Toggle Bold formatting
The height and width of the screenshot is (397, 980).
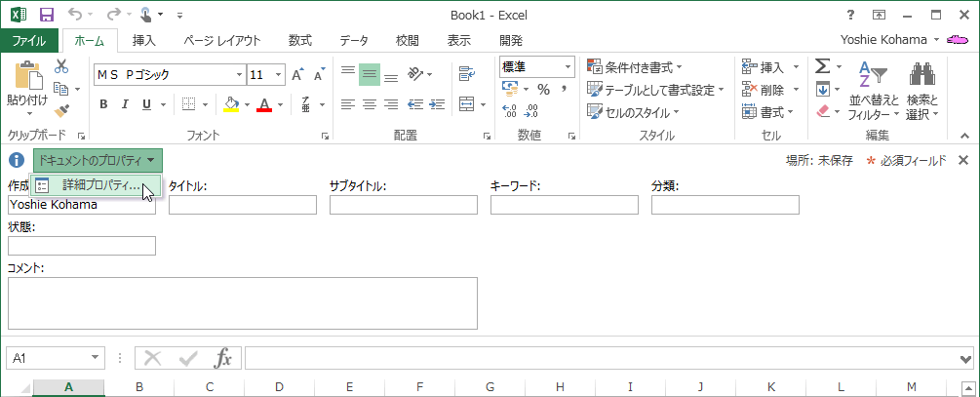tap(103, 104)
